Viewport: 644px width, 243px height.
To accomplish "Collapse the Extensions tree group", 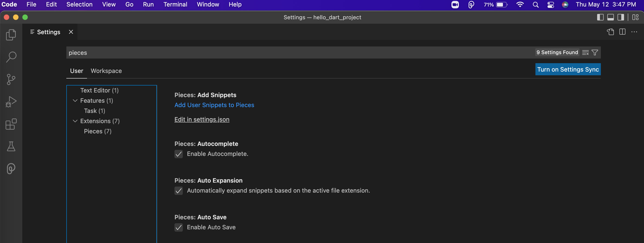I will tap(75, 121).
